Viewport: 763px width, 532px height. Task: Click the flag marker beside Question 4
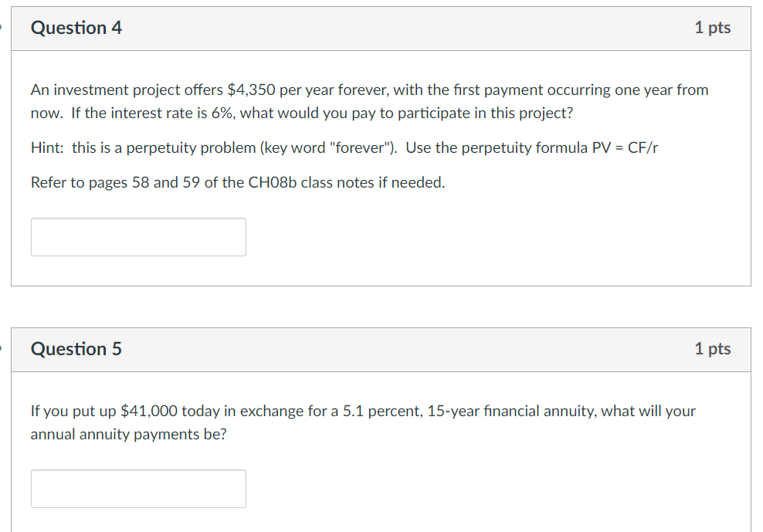pos(2,27)
